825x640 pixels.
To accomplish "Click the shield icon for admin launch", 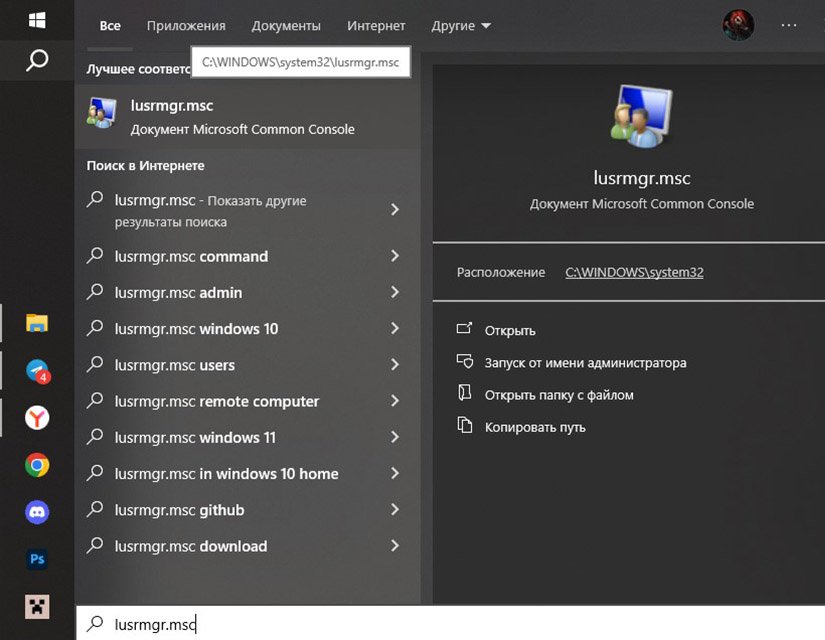I will pos(465,362).
